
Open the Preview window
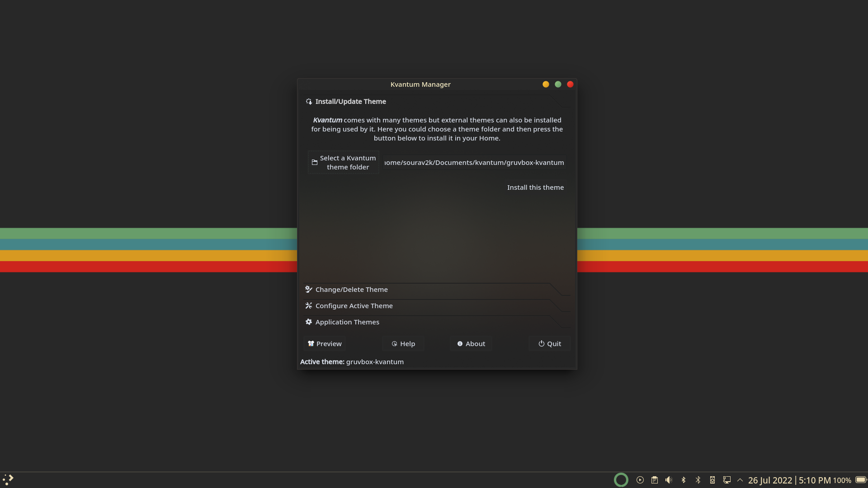tap(325, 344)
